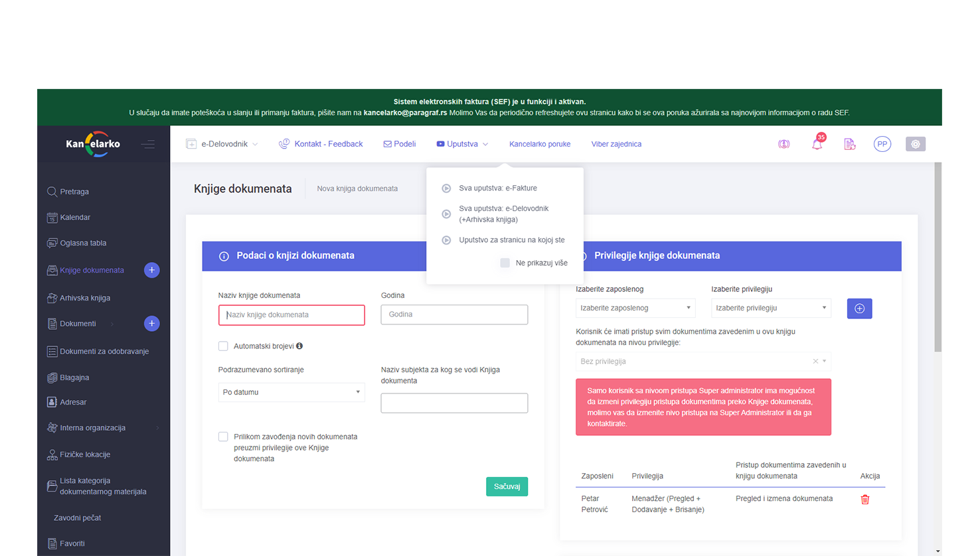Expand the Izaberite privilegiju dropdown
The width and height of the screenshot is (980, 556).
(770, 308)
